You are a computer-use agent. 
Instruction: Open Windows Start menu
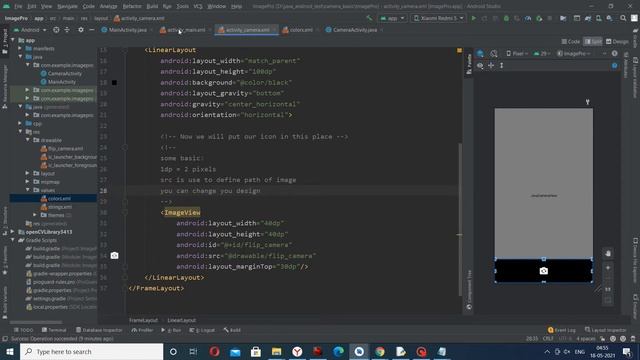tap(10, 351)
